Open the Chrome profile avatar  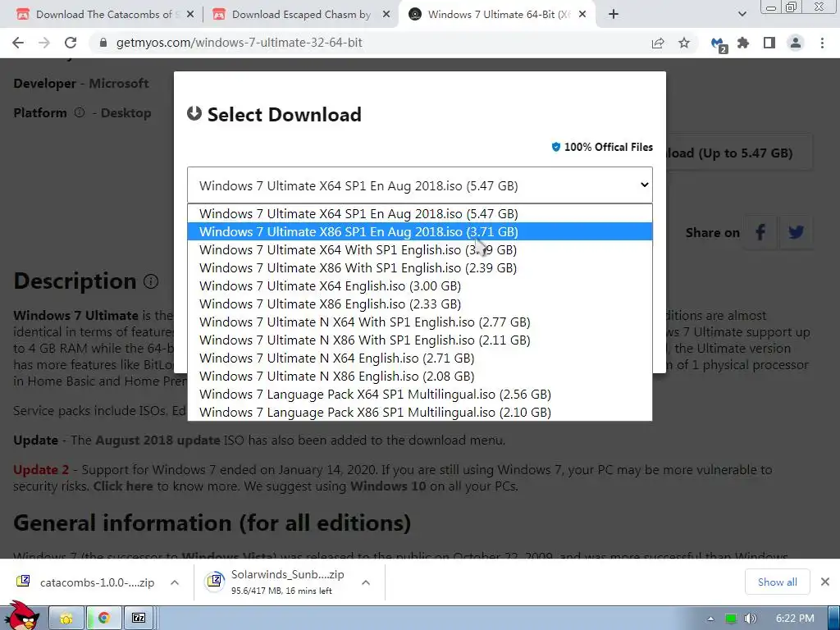(x=796, y=43)
